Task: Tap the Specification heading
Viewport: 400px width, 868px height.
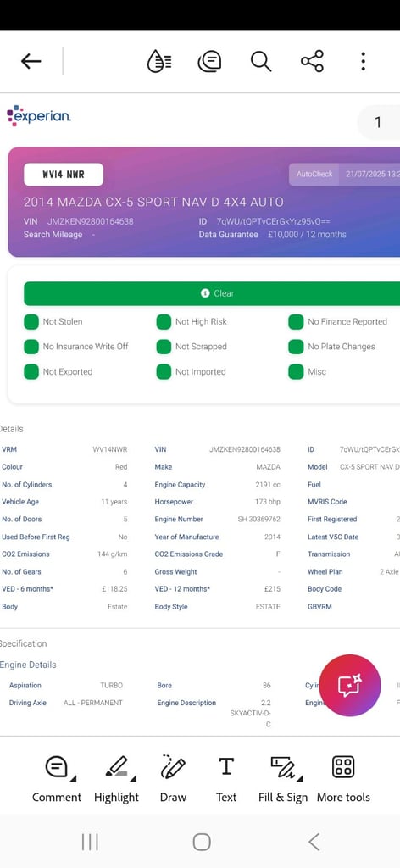Action: pyautogui.click(x=23, y=644)
